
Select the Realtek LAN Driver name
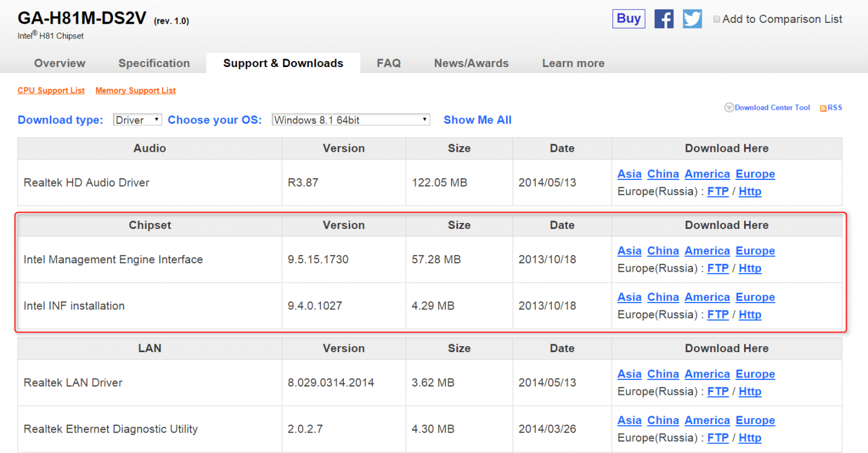pos(73,382)
